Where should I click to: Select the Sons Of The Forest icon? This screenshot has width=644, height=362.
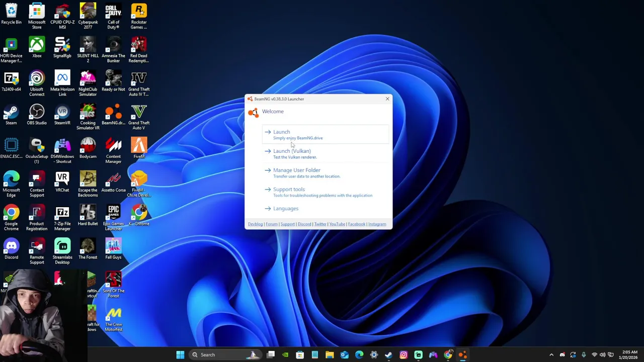113,286
